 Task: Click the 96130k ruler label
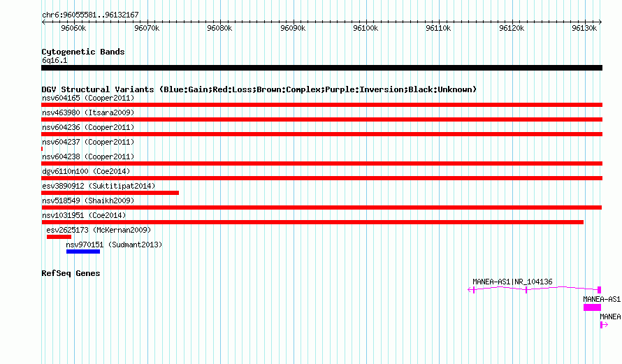(584, 28)
